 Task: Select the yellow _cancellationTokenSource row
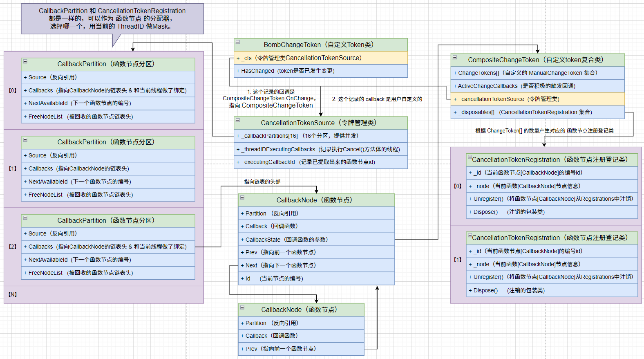[x=537, y=99]
